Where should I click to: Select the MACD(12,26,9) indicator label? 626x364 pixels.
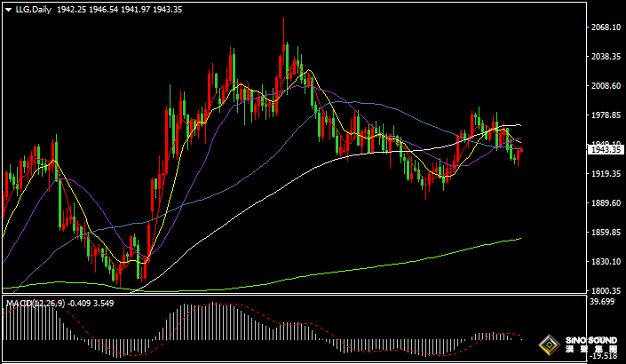coord(36,304)
